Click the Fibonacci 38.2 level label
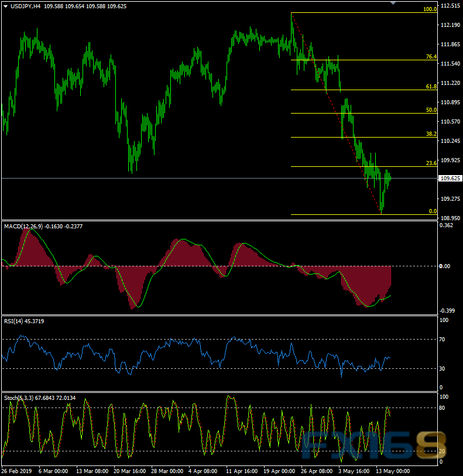Screen dimensions: 463x476 coord(431,134)
